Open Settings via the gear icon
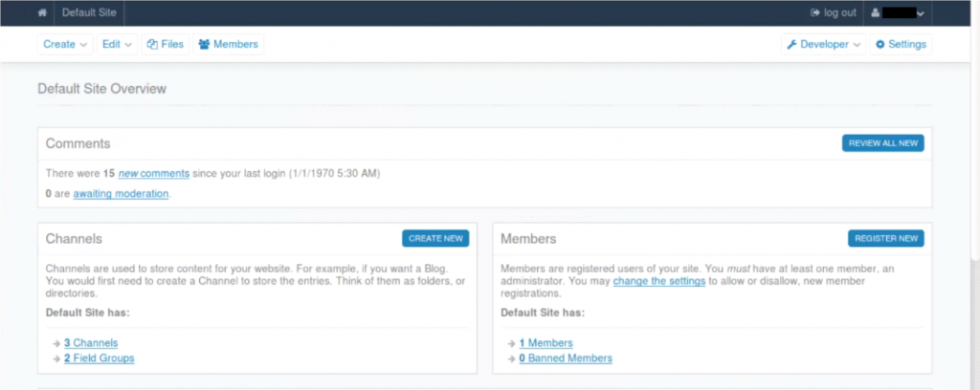980x390 pixels. (901, 44)
